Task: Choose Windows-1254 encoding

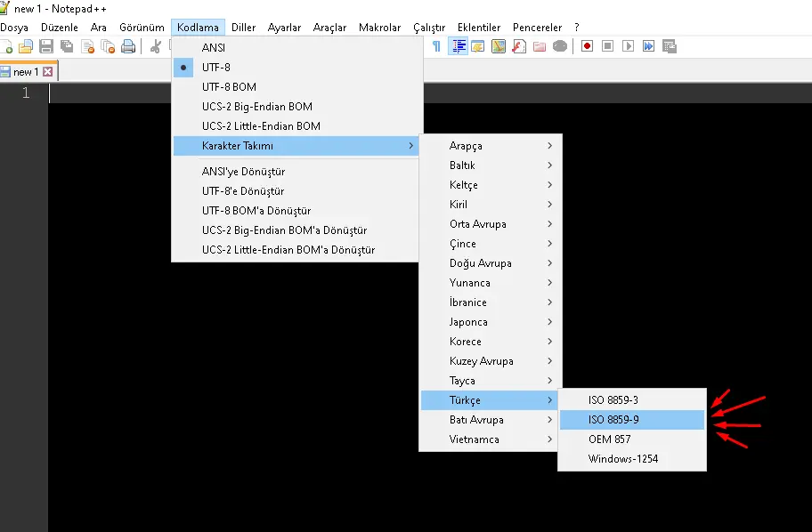Action: (632, 460)
